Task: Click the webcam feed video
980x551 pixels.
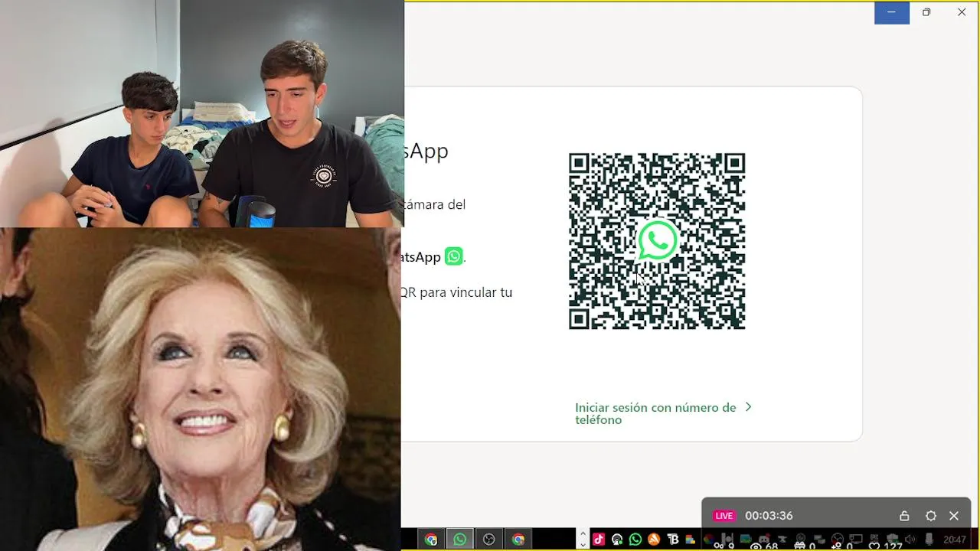Action: pos(202,113)
